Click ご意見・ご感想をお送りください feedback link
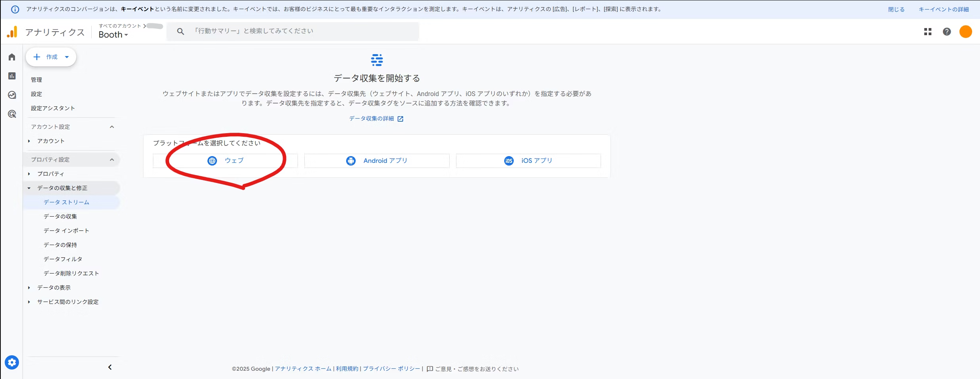The image size is (980, 379). (x=477, y=369)
